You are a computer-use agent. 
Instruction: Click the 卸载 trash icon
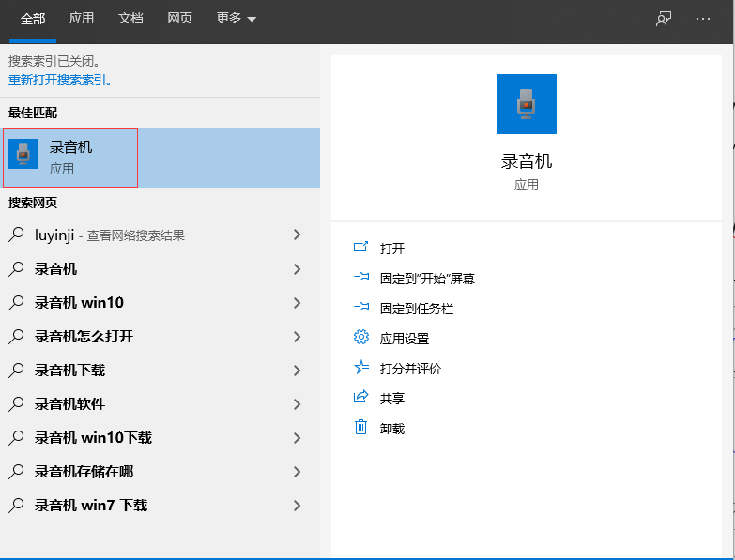click(x=360, y=428)
